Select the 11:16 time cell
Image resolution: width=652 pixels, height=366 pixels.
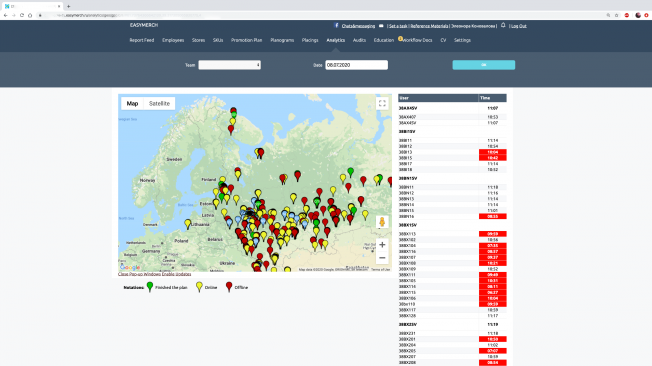pos(493,193)
